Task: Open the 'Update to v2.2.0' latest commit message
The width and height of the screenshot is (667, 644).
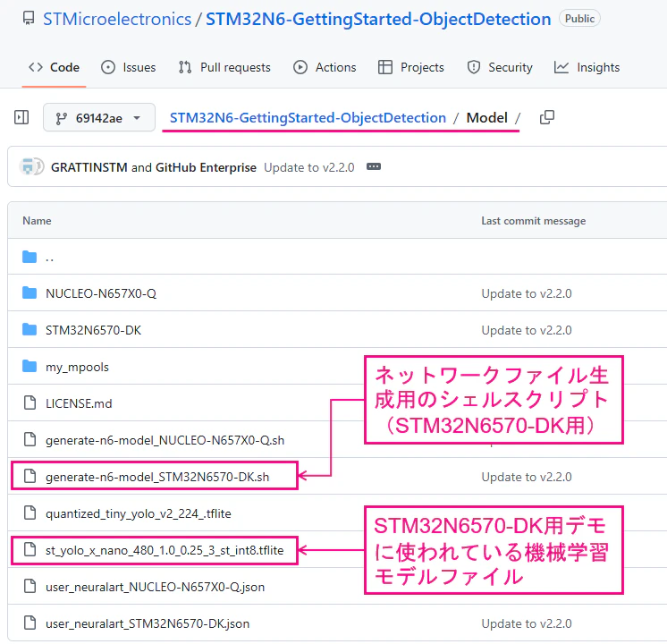Action: click(308, 167)
